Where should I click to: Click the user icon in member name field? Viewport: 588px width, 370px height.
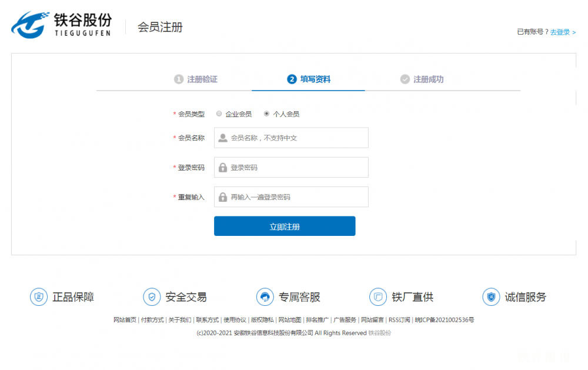coord(223,138)
